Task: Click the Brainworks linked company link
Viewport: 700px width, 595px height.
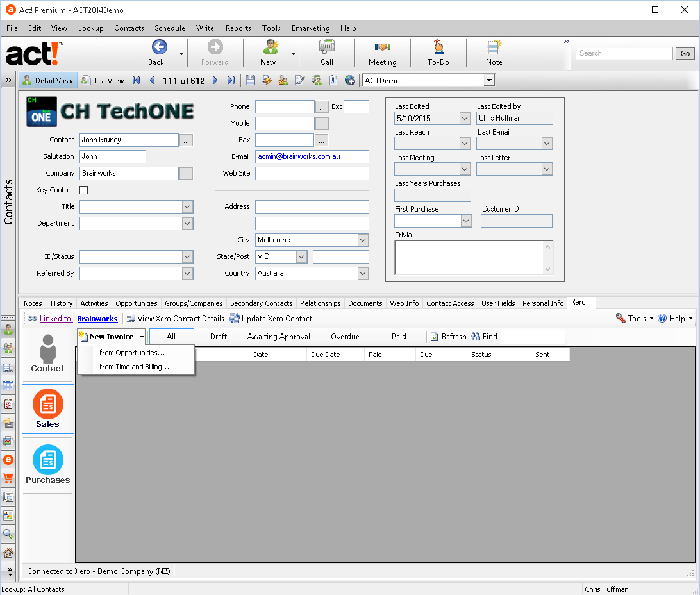Action: pos(97,319)
